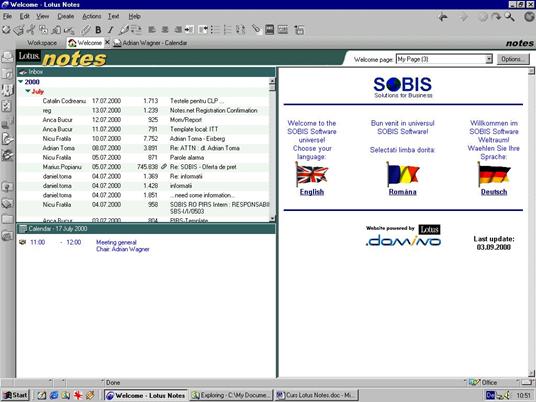The height and width of the screenshot is (402, 536).
Task: Open Re: SOBIS - Oferta de pret message
Action: [144, 167]
